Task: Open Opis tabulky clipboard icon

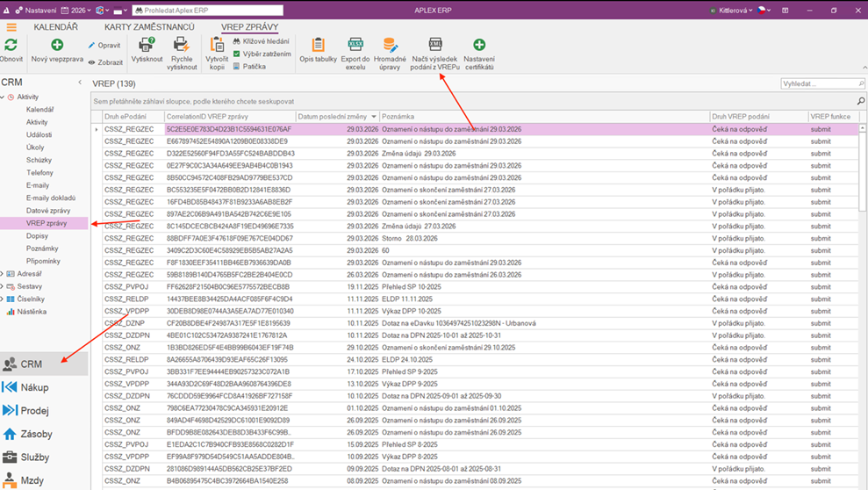Action: click(x=318, y=45)
